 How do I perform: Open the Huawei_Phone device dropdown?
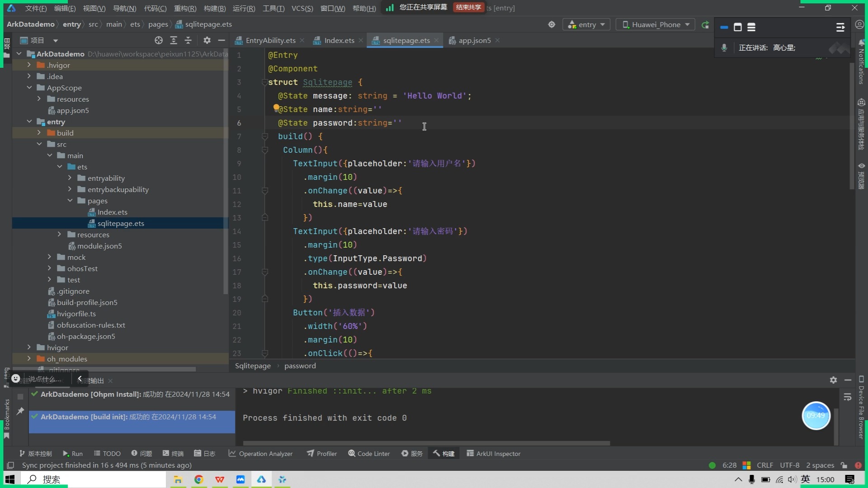656,25
